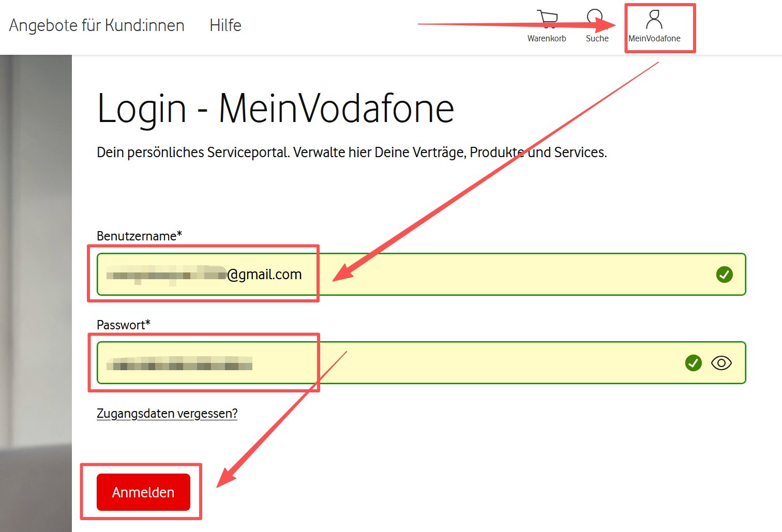Screen dimensions: 782x532
Task: Focus the Benutzername input field
Action: [421, 275]
